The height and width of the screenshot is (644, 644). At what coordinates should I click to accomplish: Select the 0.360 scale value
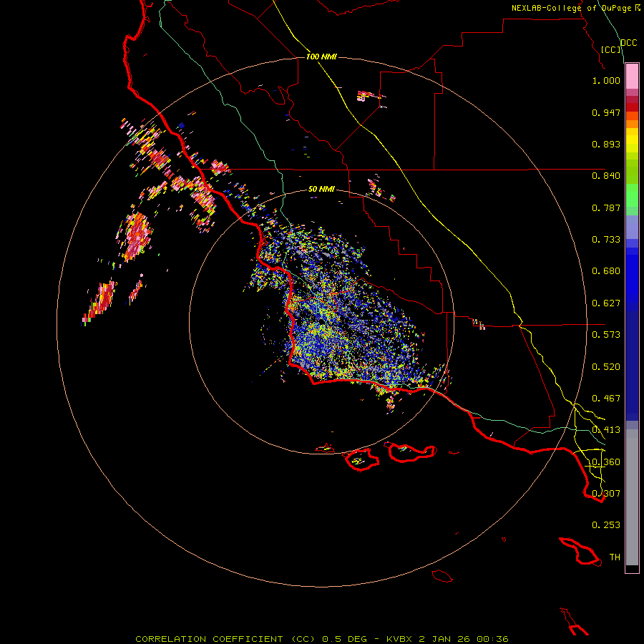click(x=606, y=462)
